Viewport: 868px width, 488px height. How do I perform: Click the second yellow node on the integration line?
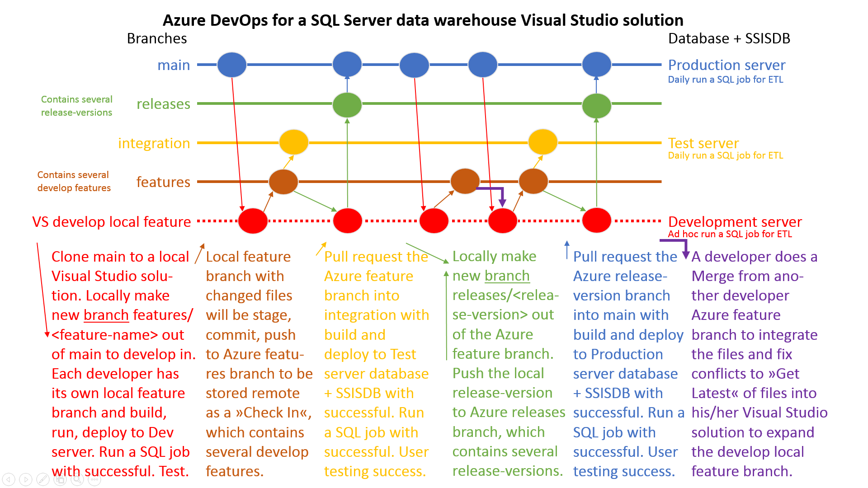543,141
